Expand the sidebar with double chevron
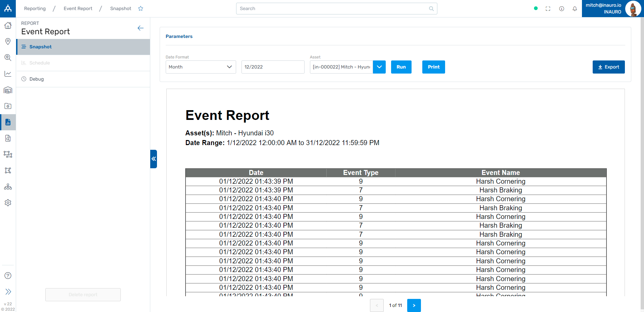This screenshot has height=312, width=644. [x=8, y=292]
